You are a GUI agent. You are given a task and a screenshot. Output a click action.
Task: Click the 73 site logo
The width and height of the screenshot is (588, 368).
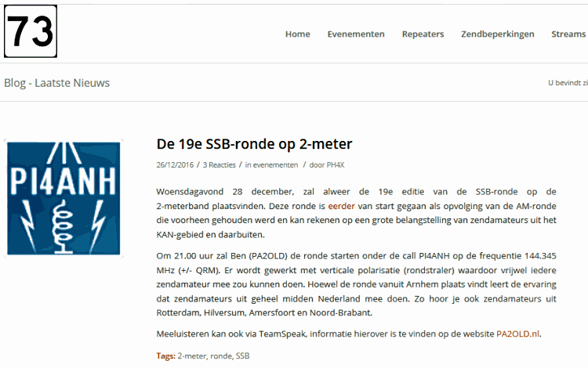point(31,31)
